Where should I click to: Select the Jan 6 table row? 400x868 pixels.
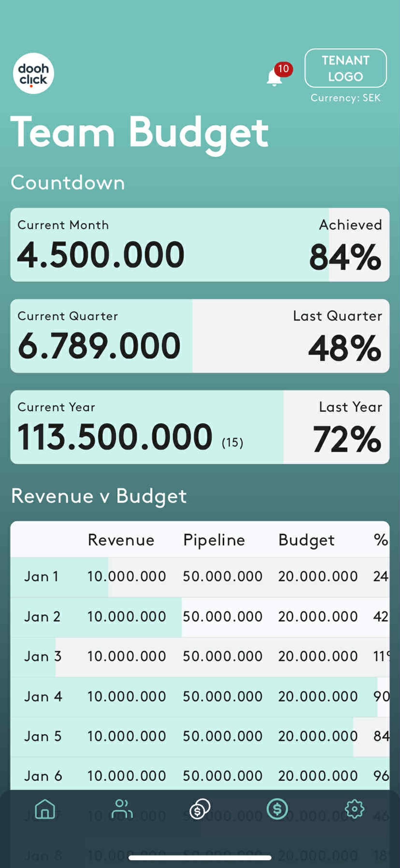pos(200,776)
